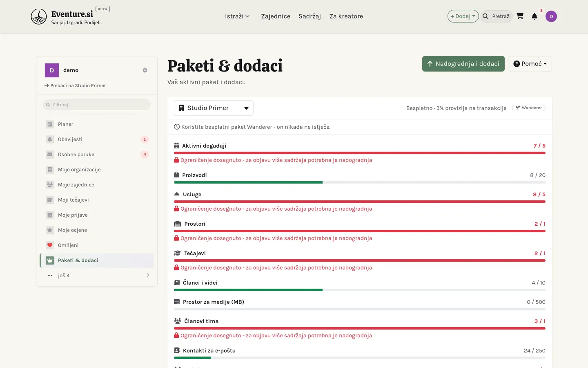Click the Tečajevi graduation cap icon in limits
Image resolution: width=588 pixels, height=368 pixels.
click(178, 253)
